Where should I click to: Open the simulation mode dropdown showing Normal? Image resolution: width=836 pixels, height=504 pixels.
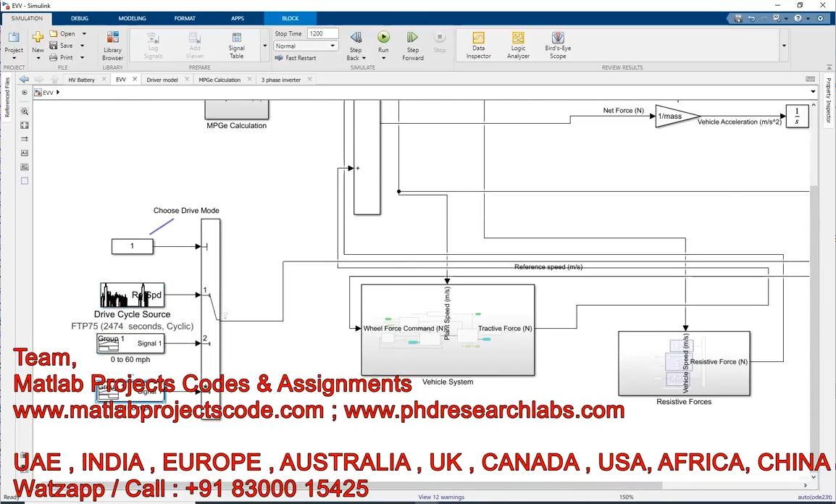click(x=306, y=46)
